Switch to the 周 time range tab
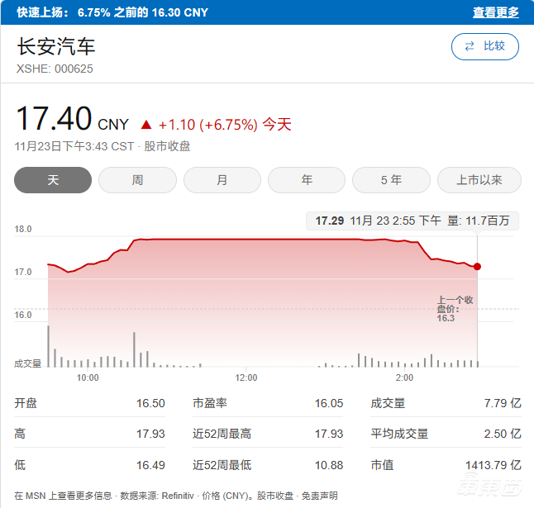The height and width of the screenshot is (508, 534). coord(138,180)
